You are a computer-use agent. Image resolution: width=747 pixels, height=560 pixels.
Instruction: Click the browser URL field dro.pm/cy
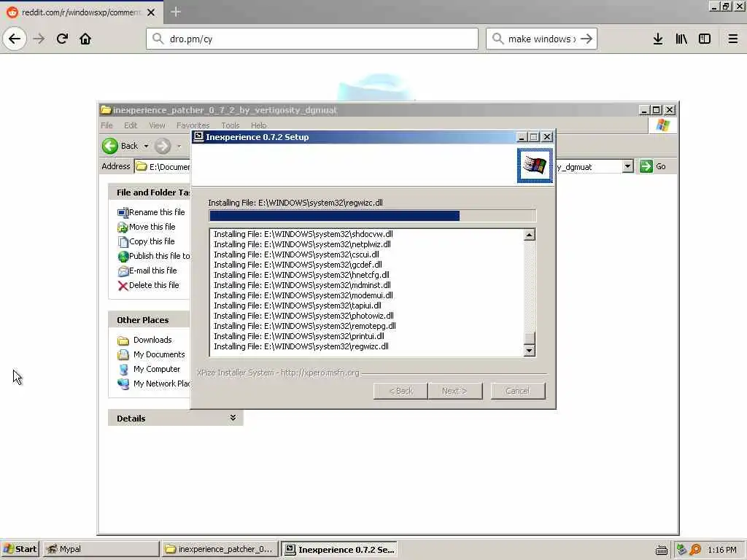(312, 39)
